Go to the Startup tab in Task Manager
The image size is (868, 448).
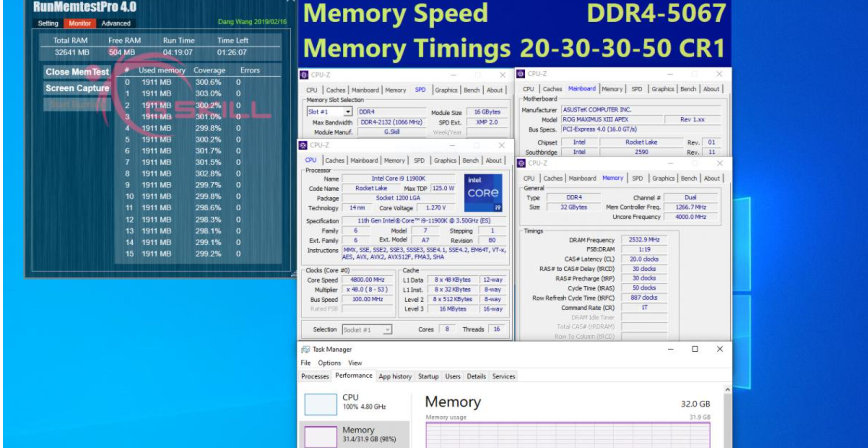coord(428,377)
